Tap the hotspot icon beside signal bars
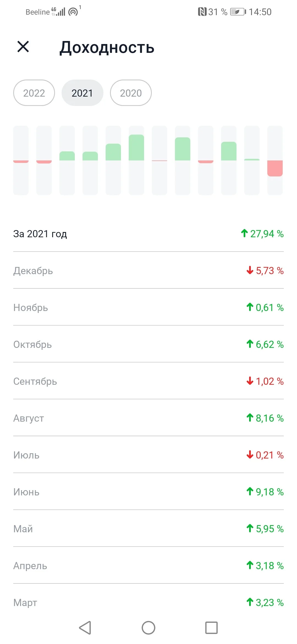Viewport: 297px width, 644px height. coord(73,12)
